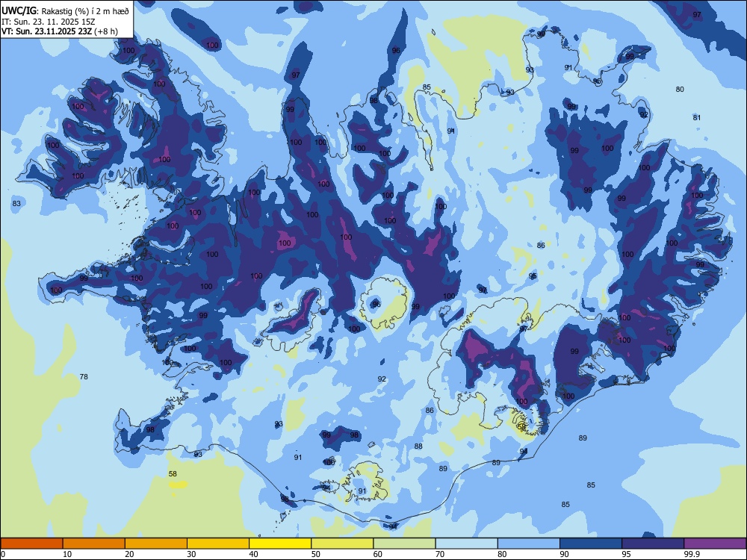Click the lightest blue 70–80 legend swatch
This screenshot has height=560, width=747.
click(x=466, y=544)
